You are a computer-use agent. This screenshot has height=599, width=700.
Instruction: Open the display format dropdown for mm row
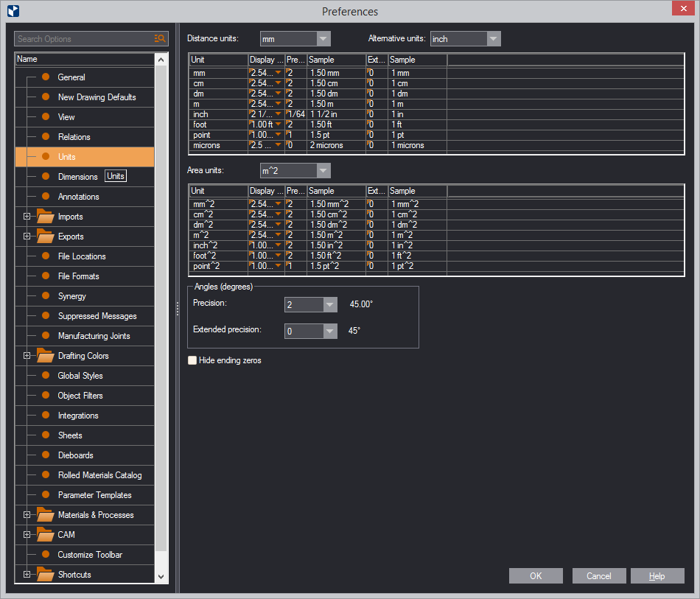(278, 73)
